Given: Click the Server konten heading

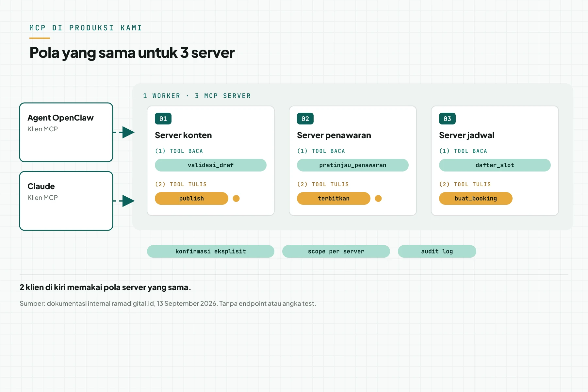Looking at the screenshot, I should 183,135.
